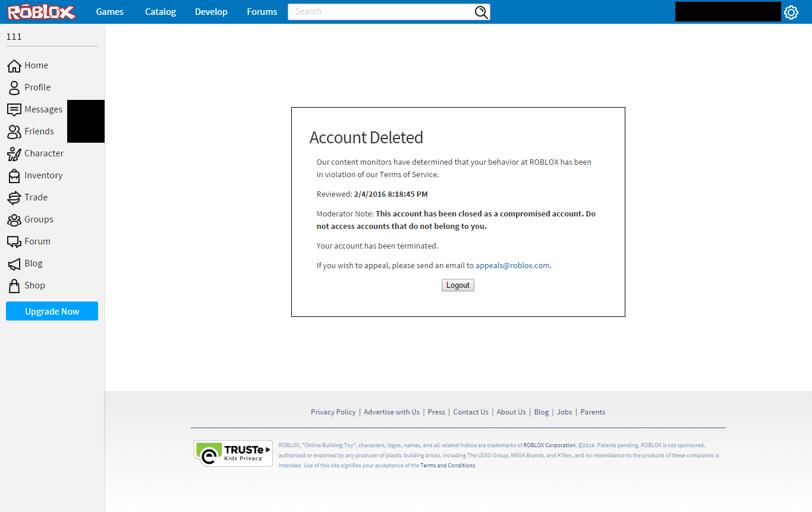Image resolution: width=812 pixels, height=512 pixels.
Task: Open the Parents footer link
Action: pos(593,412)
